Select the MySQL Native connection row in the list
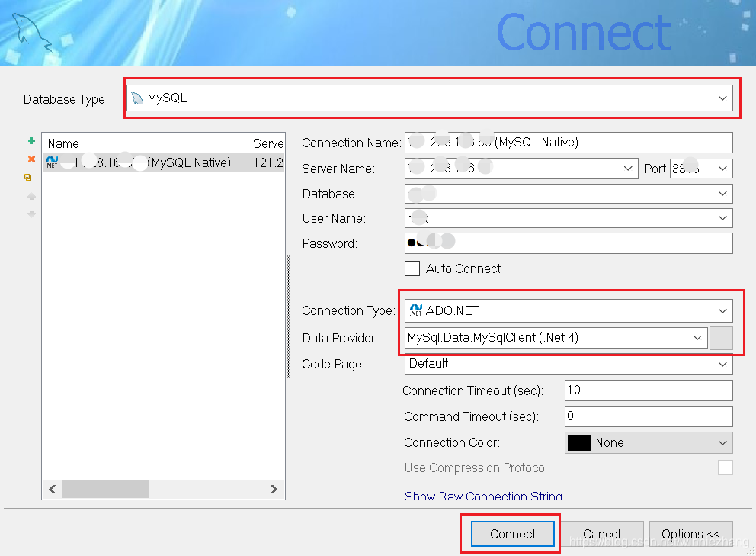The width and height of the screenshot is (756, 556). pyautogui.click(x=163, y=162)
